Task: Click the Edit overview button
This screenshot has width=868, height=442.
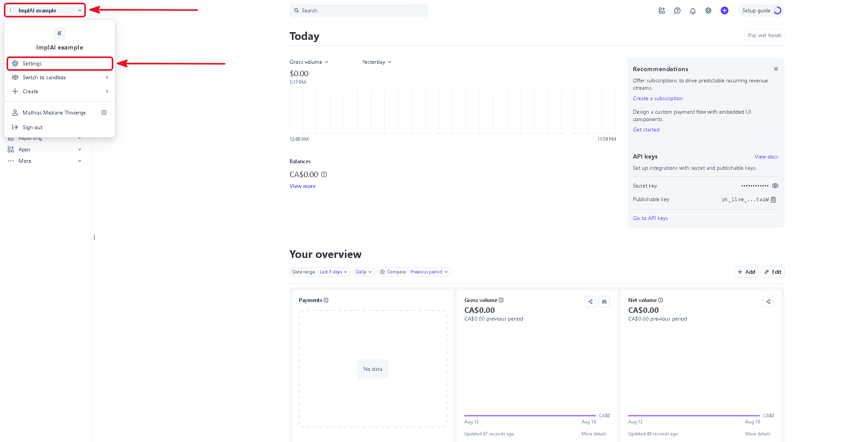Action: [773, 272]
